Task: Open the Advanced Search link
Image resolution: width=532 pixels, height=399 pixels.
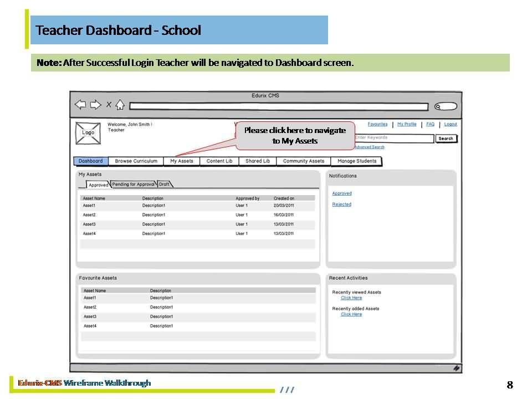Action: pos(369,147)
